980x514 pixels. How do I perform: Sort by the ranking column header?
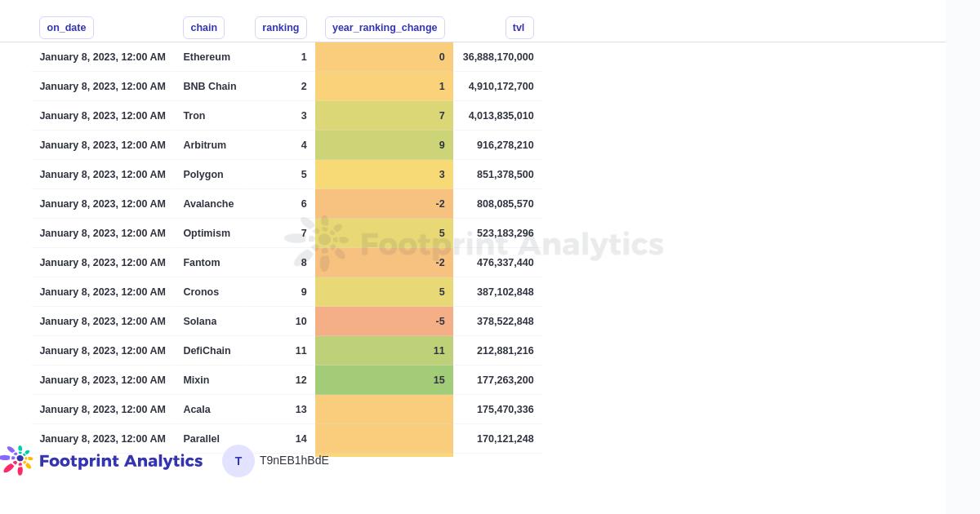click(281, 28)
